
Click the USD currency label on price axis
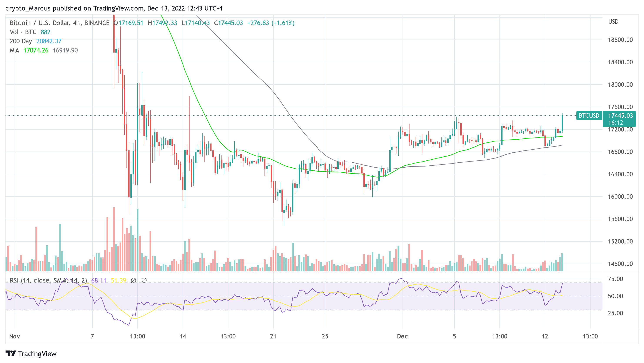click(613, 22)
